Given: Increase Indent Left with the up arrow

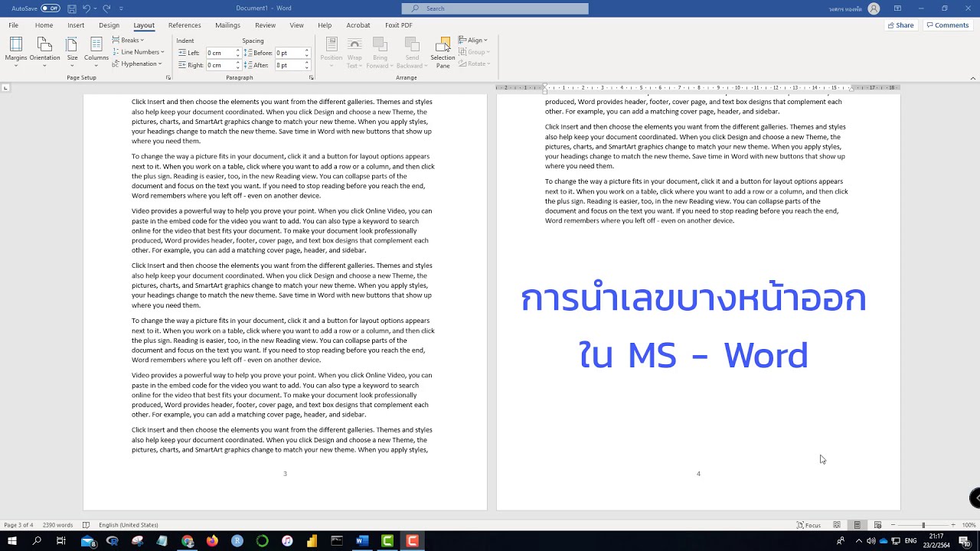Looking at the screenshot, I should pos(237,51).
